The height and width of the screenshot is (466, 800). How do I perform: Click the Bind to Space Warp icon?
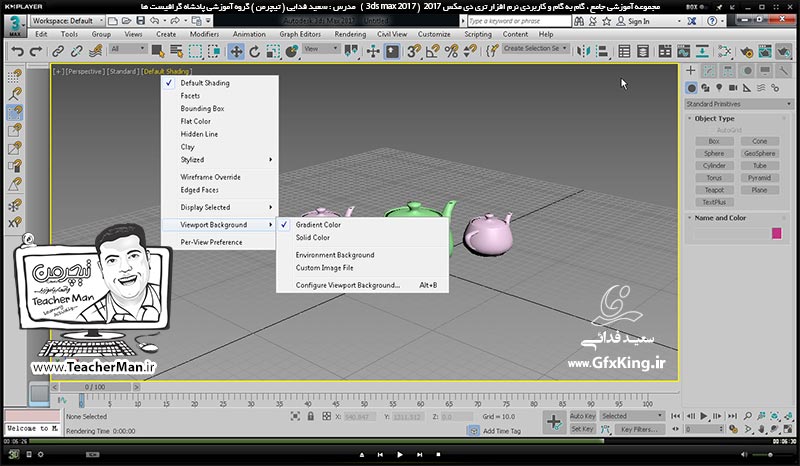coord(95,52)
